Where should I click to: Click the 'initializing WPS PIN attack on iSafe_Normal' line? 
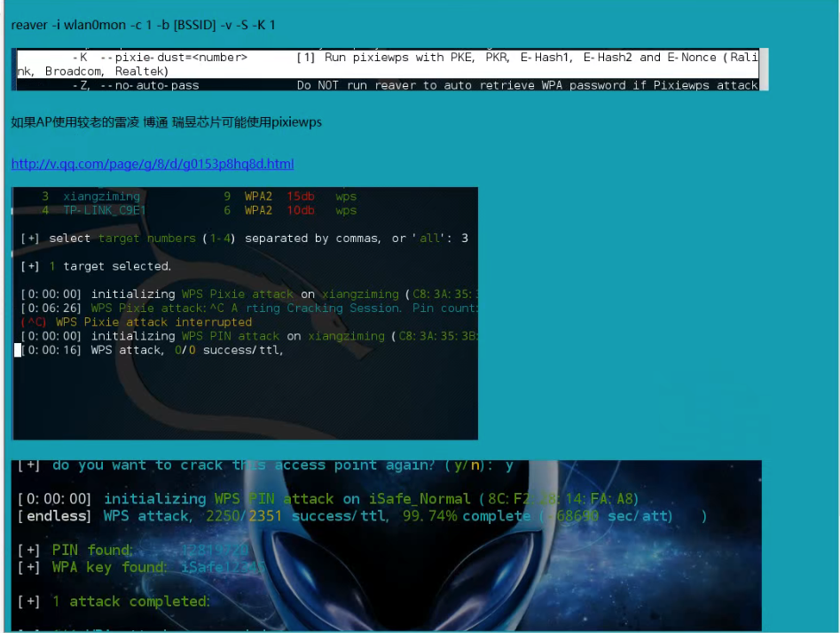coord(328,498)
